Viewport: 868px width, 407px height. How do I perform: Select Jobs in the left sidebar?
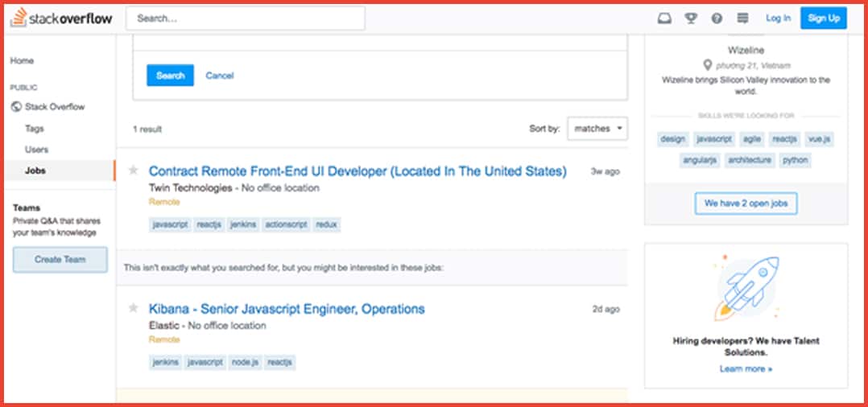(x=60, y=171)
